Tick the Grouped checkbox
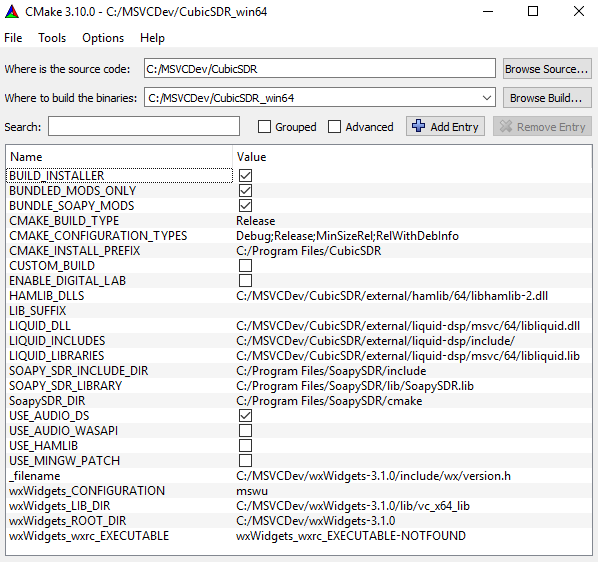Viewport: 598px width, 562px height. (x=264, y=127)
